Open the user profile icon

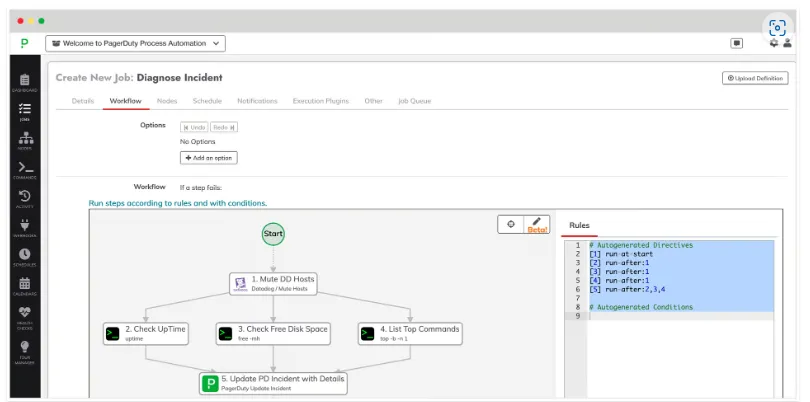point(787,43)
